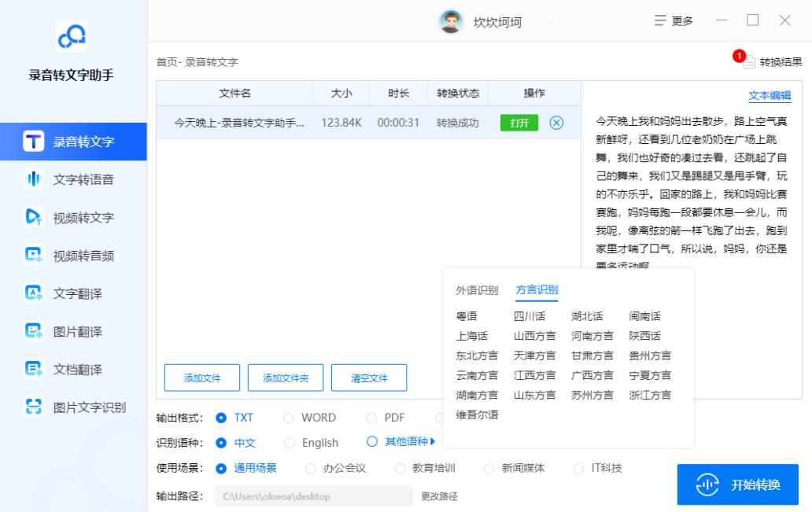Open the 图片文字识别 sidebar icon
This screenshot has width=812, height=512.
[x=33, y=407]
